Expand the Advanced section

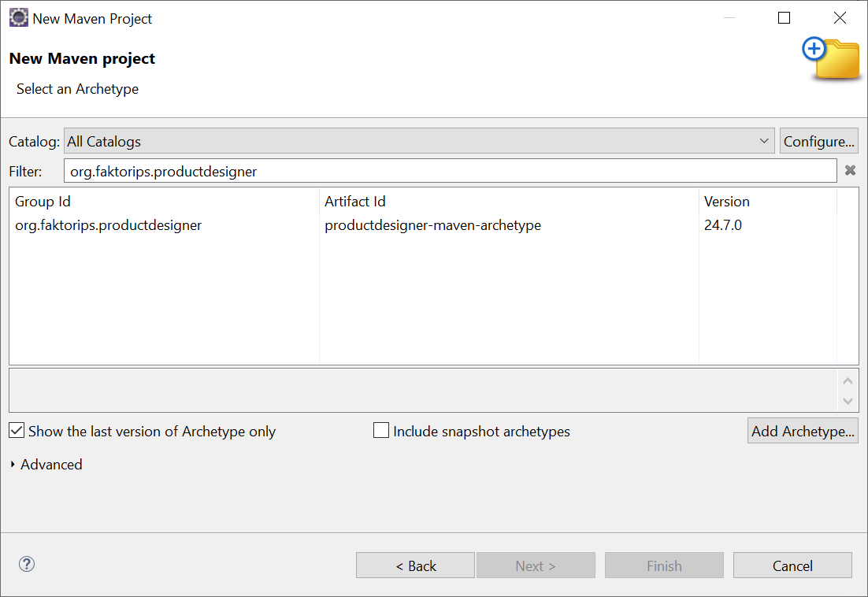point(13,465)
